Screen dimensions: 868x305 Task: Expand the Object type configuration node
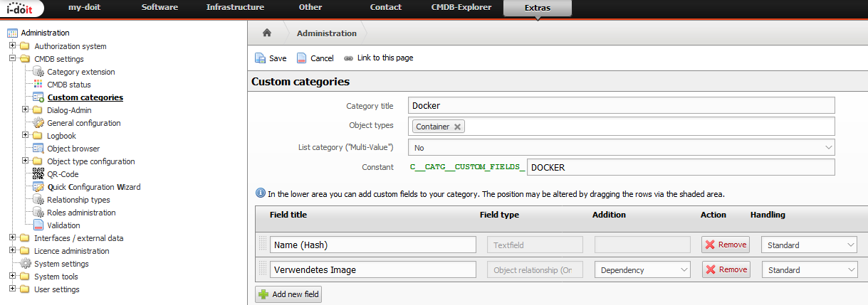coord(25,161)
